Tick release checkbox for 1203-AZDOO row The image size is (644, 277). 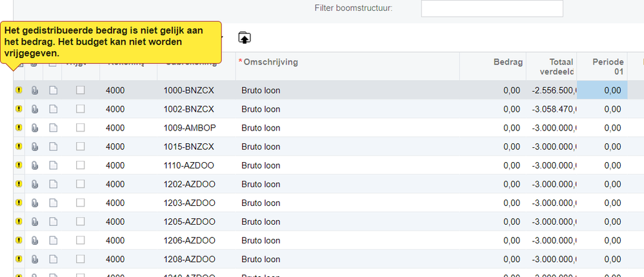pyautogui.click(x=81, y=203)
